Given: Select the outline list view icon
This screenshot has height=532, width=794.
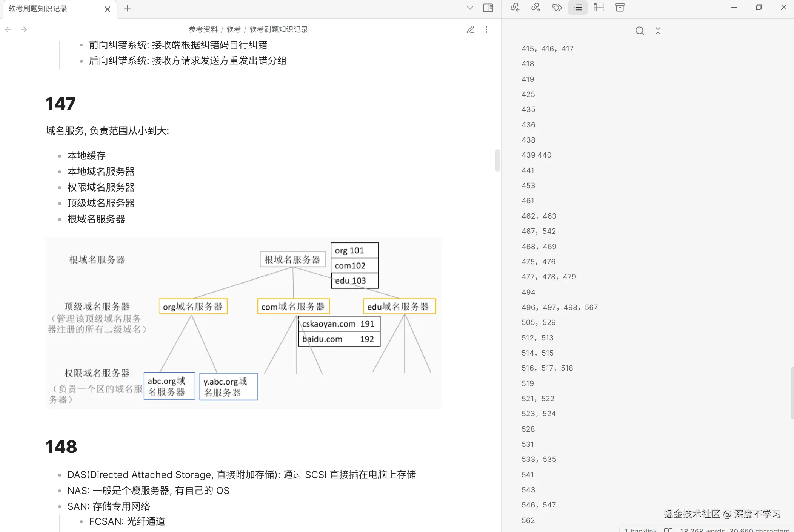Looking at the screenshot, I should pos(578,8).
